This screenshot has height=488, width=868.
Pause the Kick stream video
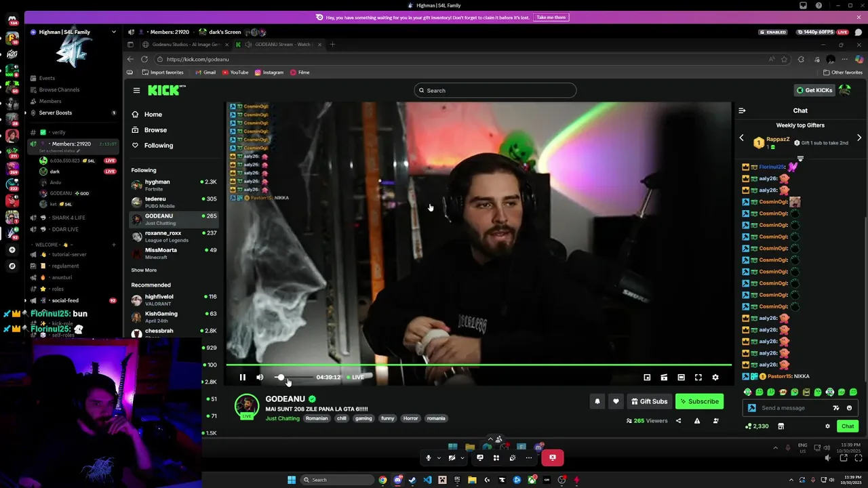[x=242, y=378]
